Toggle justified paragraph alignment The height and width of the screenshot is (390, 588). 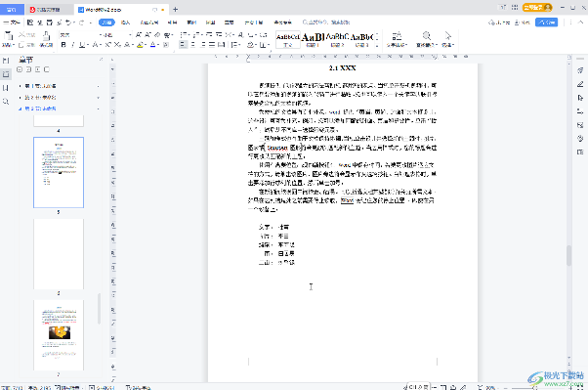tap(212, 45)
